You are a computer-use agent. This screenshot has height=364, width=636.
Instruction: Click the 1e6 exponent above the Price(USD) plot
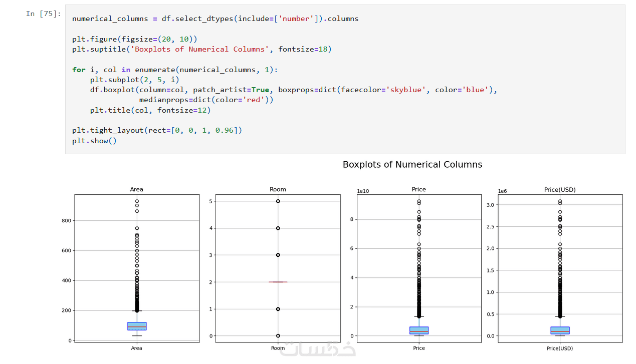pos(503,191)
